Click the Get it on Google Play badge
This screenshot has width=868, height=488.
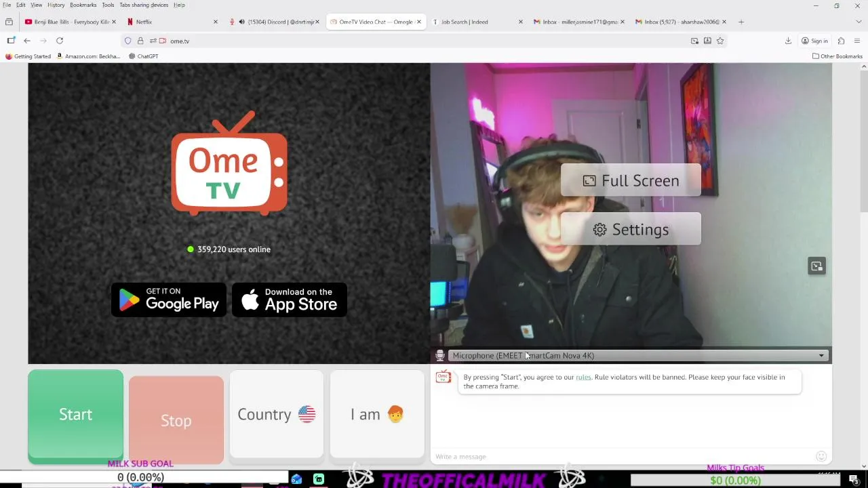pyautogui.click(x=169, y=300)
